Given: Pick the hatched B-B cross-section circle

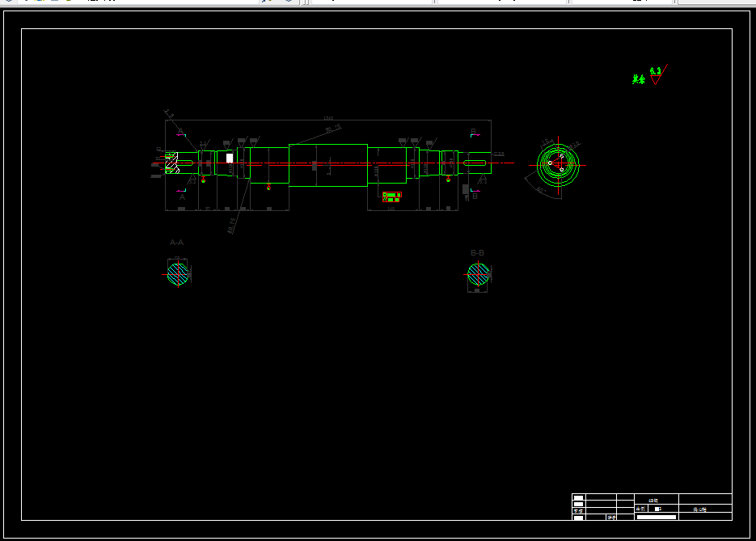Looking at the screenshot, I should 479,274.
